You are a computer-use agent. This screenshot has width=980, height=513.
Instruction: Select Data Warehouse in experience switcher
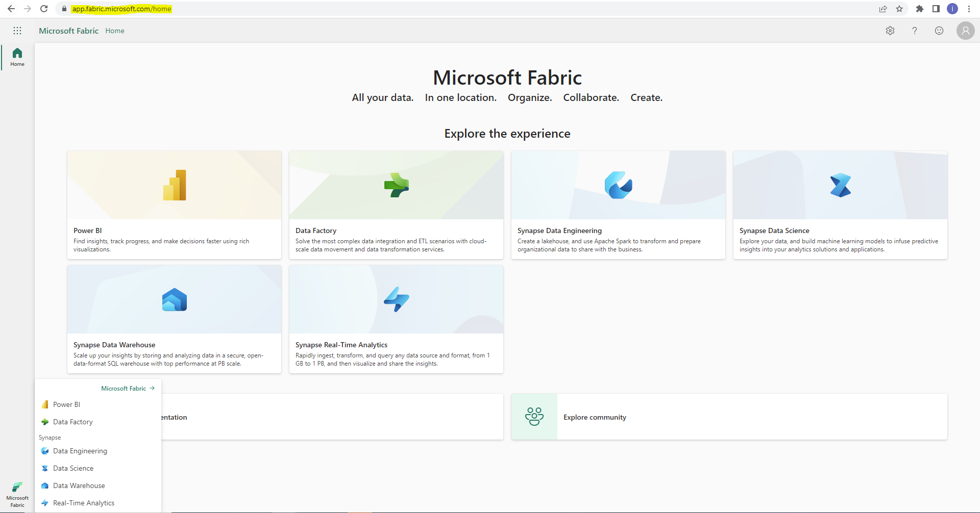[x=98, y=485]
